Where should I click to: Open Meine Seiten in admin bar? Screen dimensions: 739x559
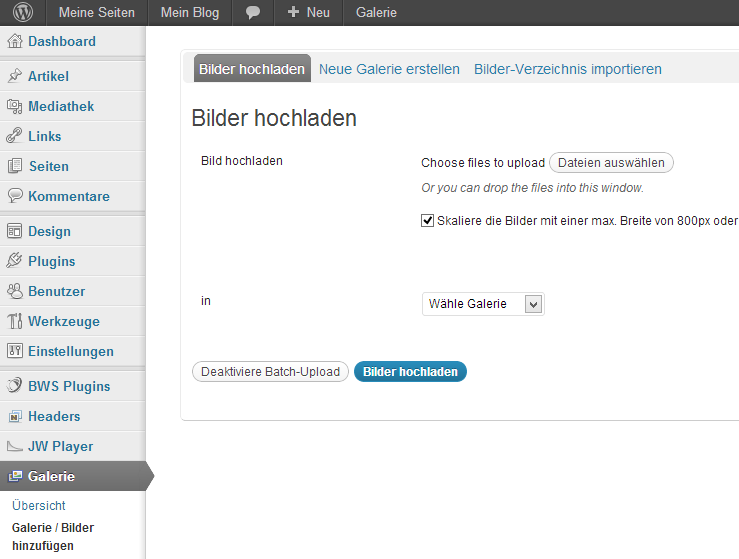click(x=97, y=13)
